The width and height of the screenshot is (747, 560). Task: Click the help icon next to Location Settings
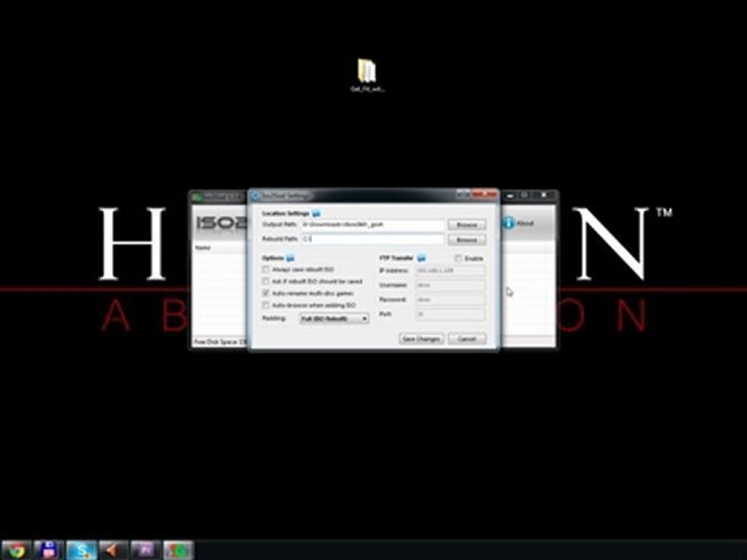click(316, 214)
